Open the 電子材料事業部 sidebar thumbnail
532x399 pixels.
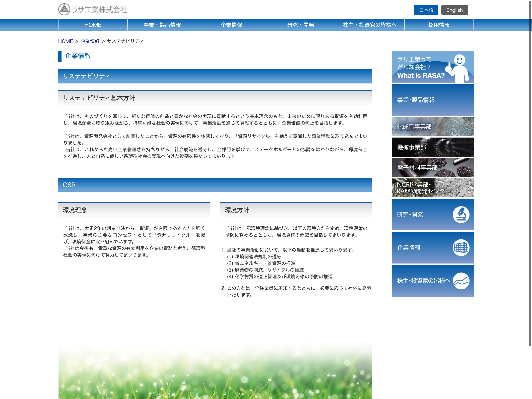pyautogui.click(x=432, y=168)
